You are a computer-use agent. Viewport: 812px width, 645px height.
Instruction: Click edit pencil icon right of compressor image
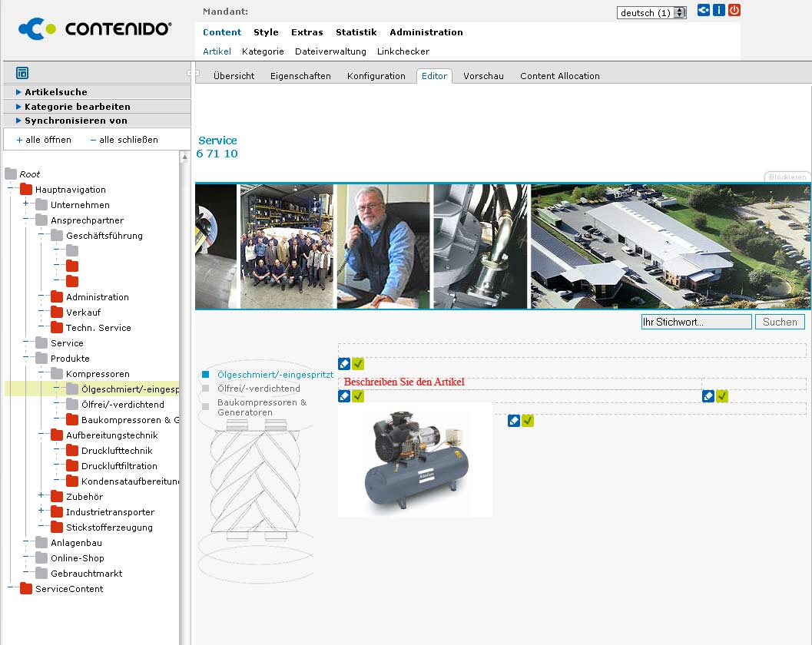(514, 421)
